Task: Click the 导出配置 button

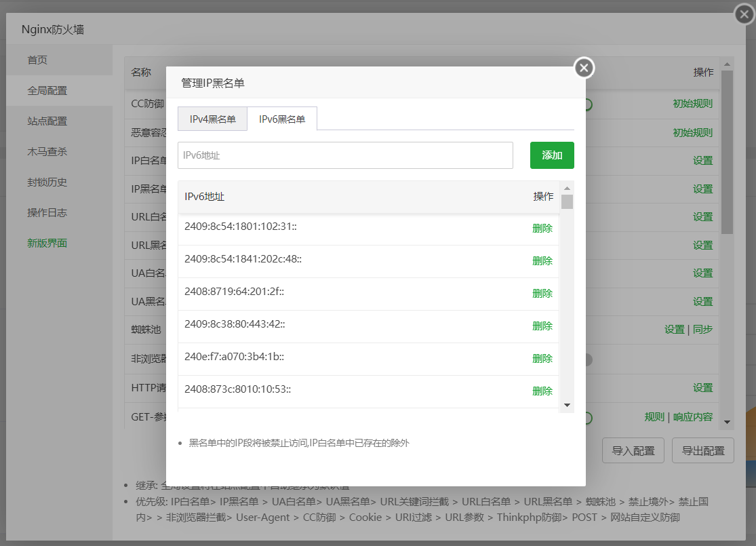Action: [703, 450]
